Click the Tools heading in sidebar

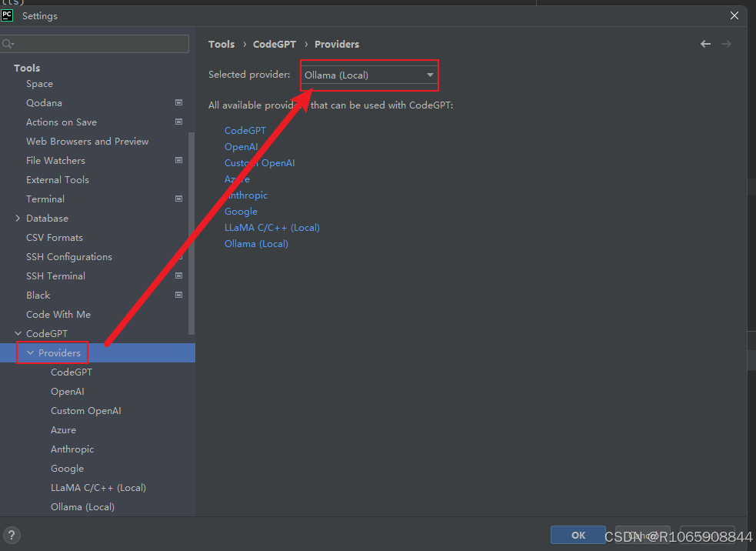pyautogui.click(x=26, y=68)
